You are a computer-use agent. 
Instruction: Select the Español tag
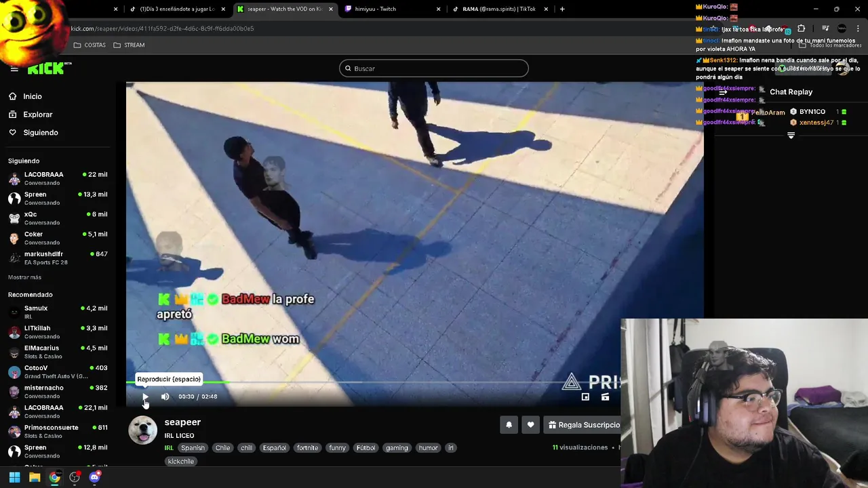275,448
